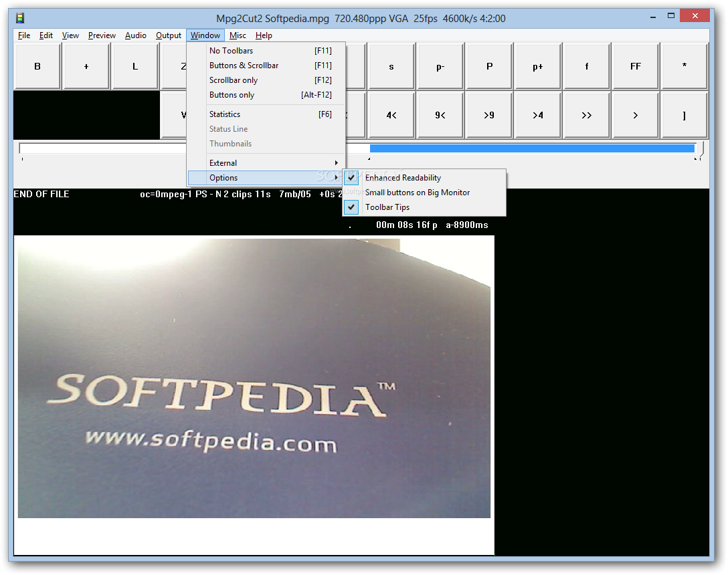This screenshot has width=728, height=575.
Task: Click the >> skip forward button
Action: pyautogui.click(x=587, y=115)
